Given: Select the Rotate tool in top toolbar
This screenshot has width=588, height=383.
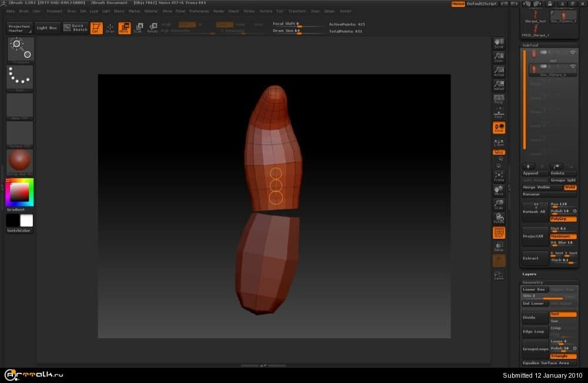Looking at the screenshot, I should [152, 28].
